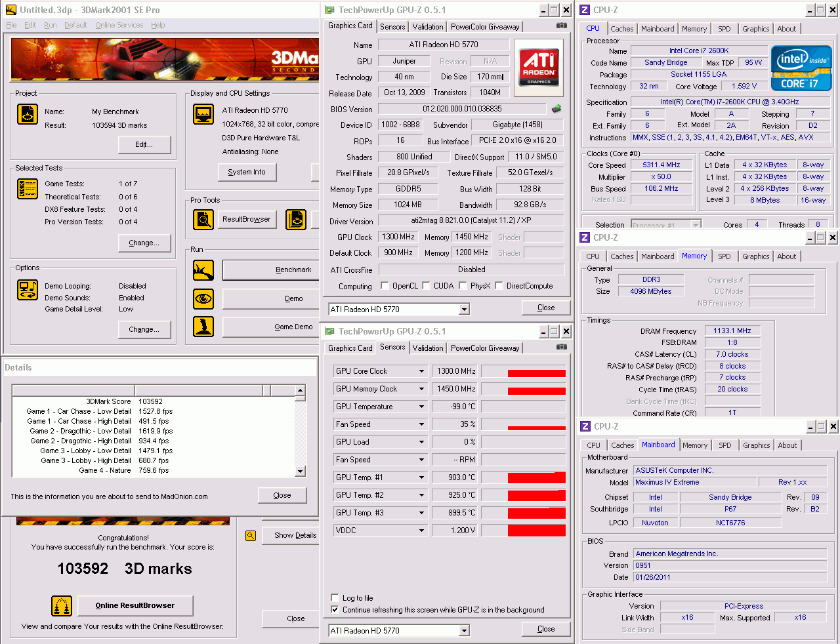Enable the PhysX checkbox
The image size is (840, 644).
coord(463,286)
